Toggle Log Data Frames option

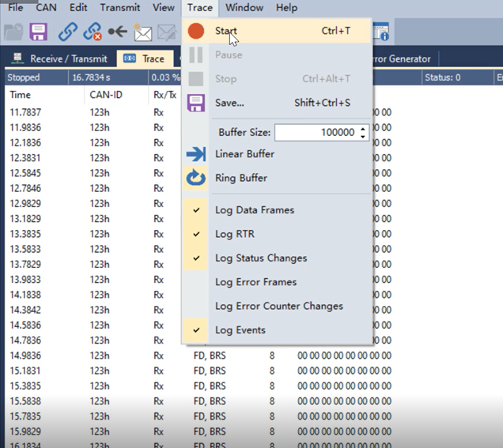pyautogui.click(x=277, y=210)
